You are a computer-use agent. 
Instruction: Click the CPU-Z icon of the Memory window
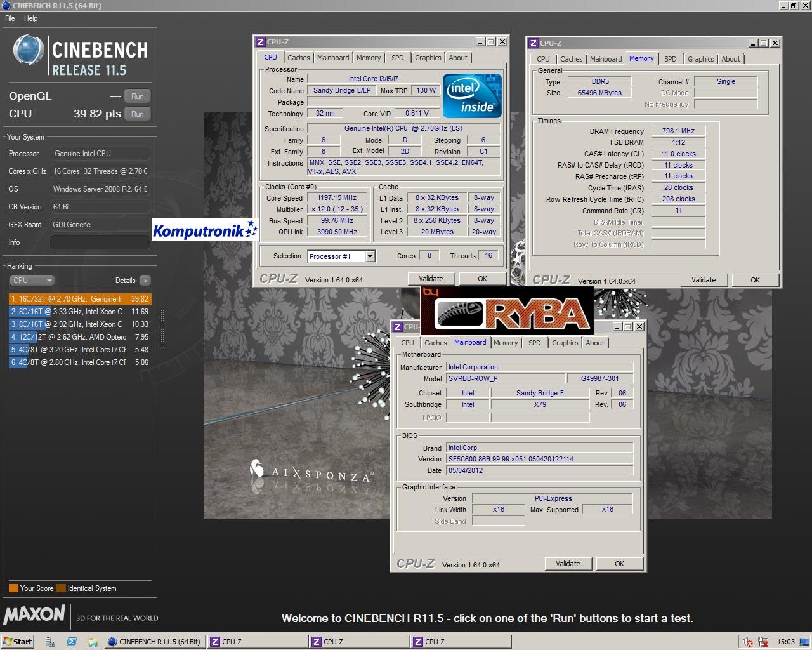pos(533,43)
